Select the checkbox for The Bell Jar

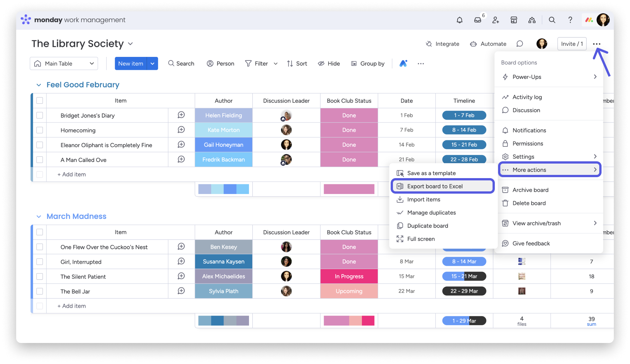(x=40, y=291)
